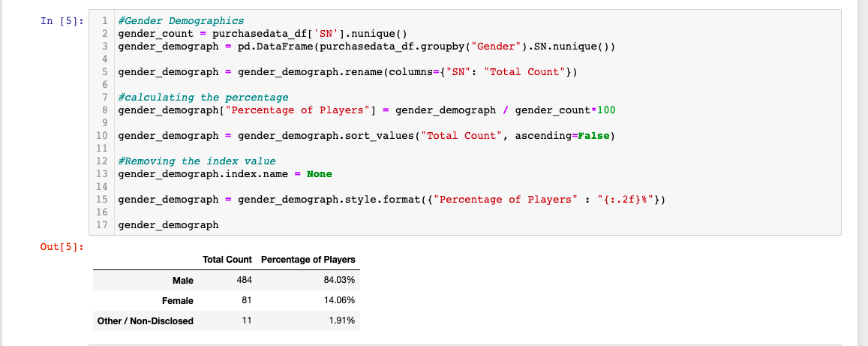Click the 81 count cell
Image resolution: width=868 pixels, height=346 pixels.
point(247,300)
